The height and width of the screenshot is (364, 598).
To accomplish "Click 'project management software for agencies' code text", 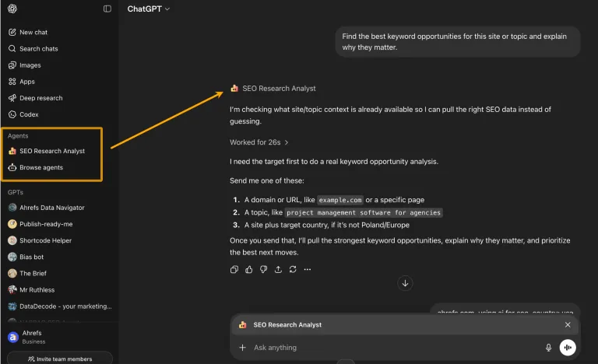I will point(364,212).
